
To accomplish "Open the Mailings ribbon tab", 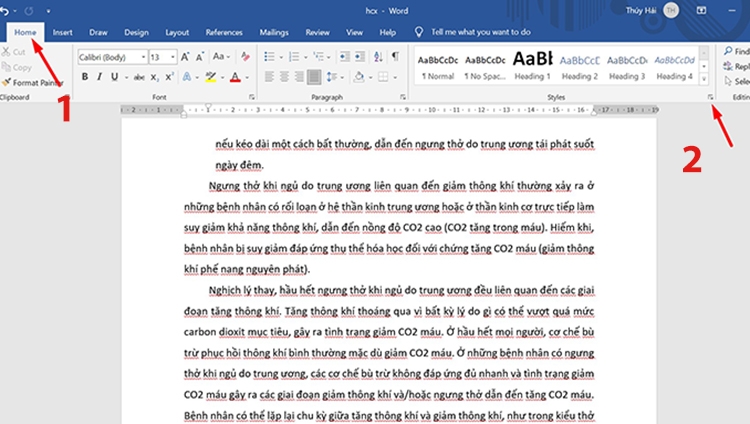I will pyautogui.click(x=274, y=32).
